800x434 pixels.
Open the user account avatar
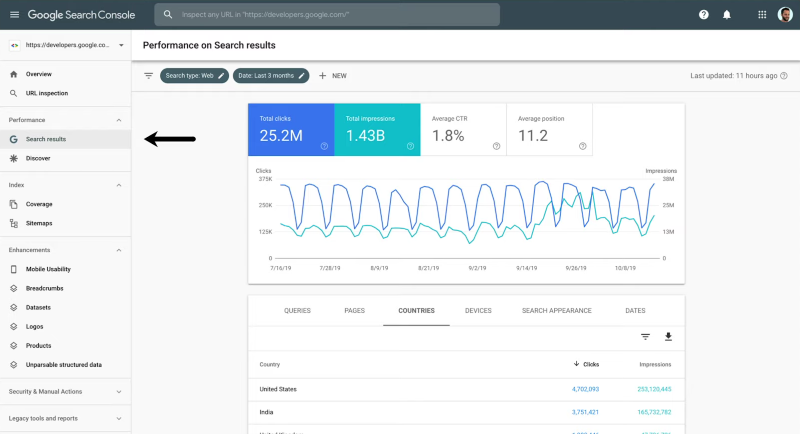786,15
